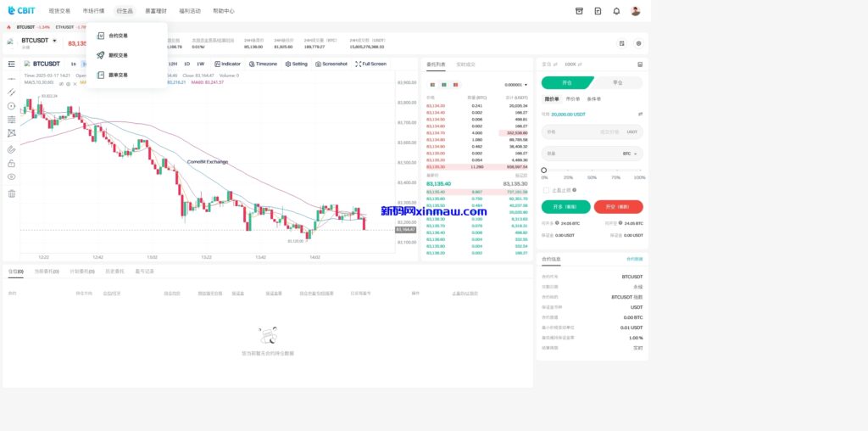868x431 pixels.
Task: Enter Full Screen chart mode
Action: [370, 64]
